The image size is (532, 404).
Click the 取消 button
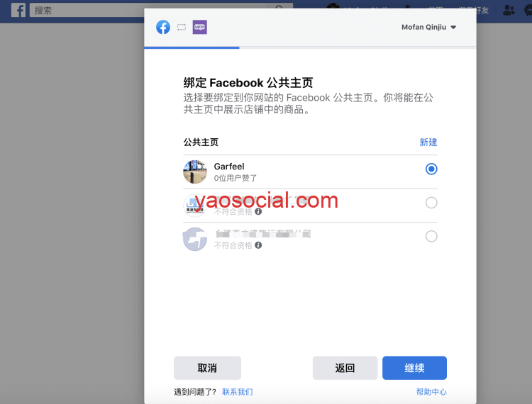[207, 368]
